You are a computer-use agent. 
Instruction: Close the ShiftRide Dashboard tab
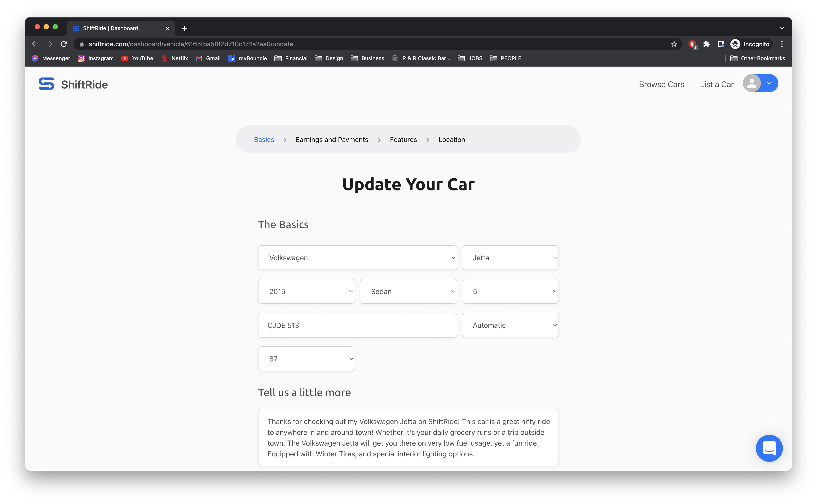168,28
